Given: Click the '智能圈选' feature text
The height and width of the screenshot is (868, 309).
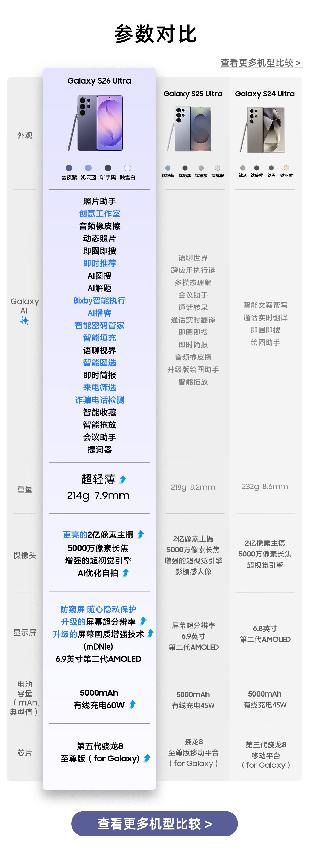Looking at the screenshot, I should tap(100, 363).
